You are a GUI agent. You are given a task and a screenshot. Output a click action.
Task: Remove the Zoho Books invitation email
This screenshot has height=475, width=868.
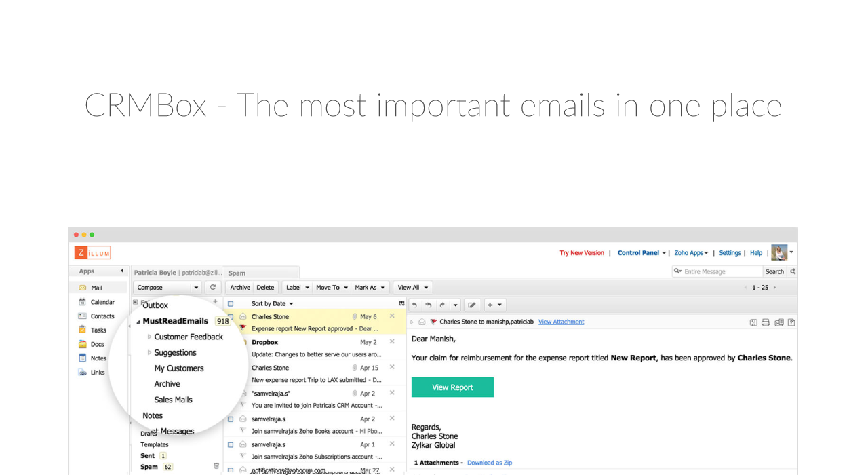392,419
